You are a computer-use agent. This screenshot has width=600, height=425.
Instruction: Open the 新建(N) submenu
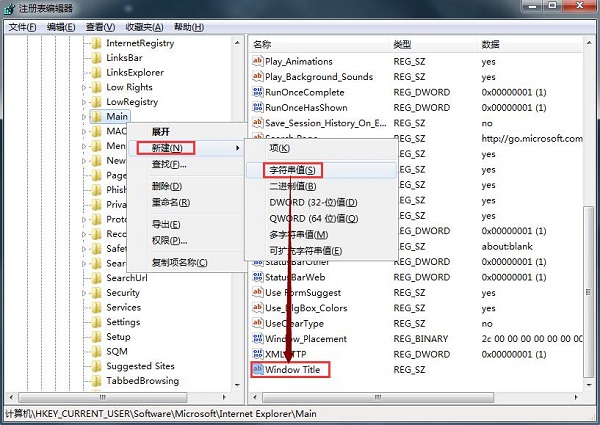click(173, 148)
